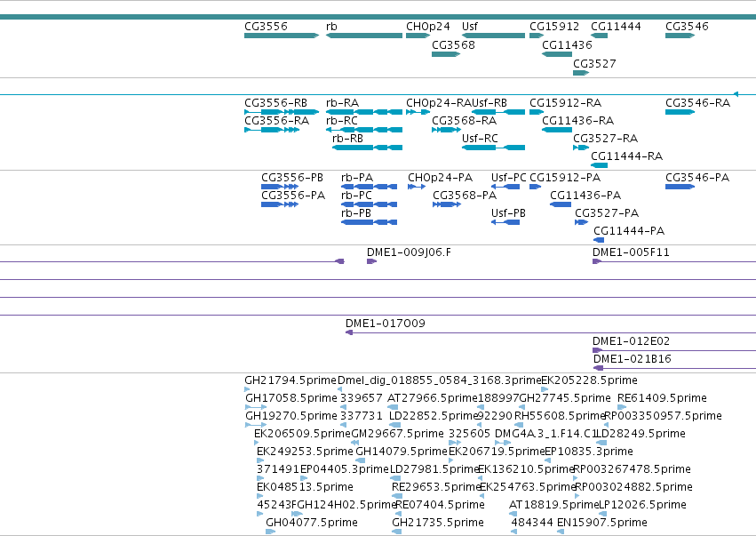The width and height of the screenshot is (756, 536).
Task: Click the CG3556-RA transcript glyph
Action: (x=272, y=130)
